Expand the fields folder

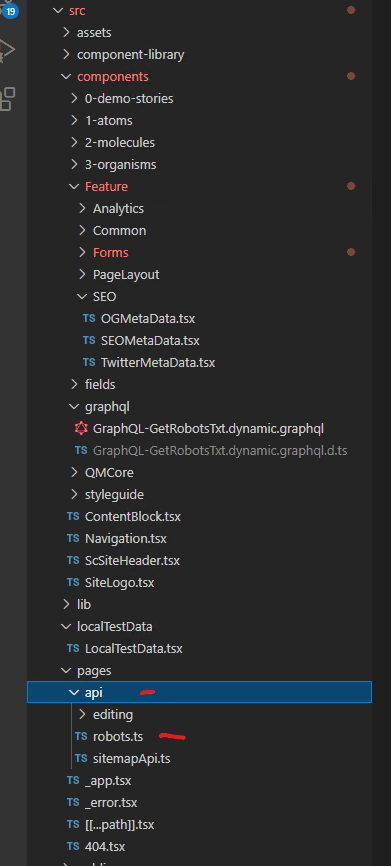74,384
